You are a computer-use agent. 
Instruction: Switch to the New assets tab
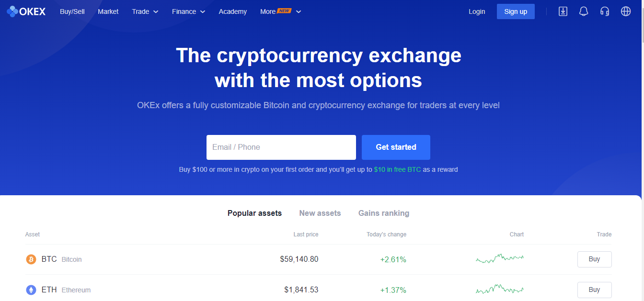320,213
